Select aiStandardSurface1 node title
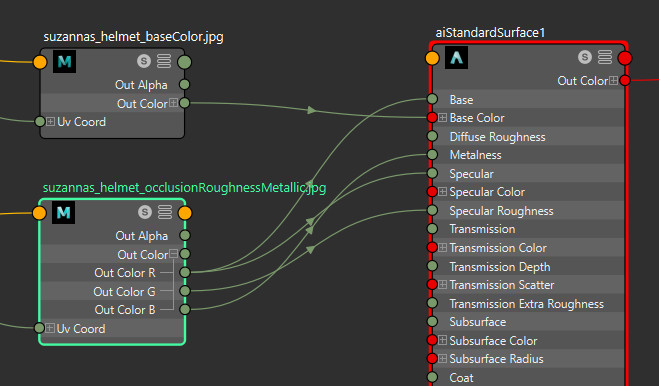 click(x=490, y=32)
